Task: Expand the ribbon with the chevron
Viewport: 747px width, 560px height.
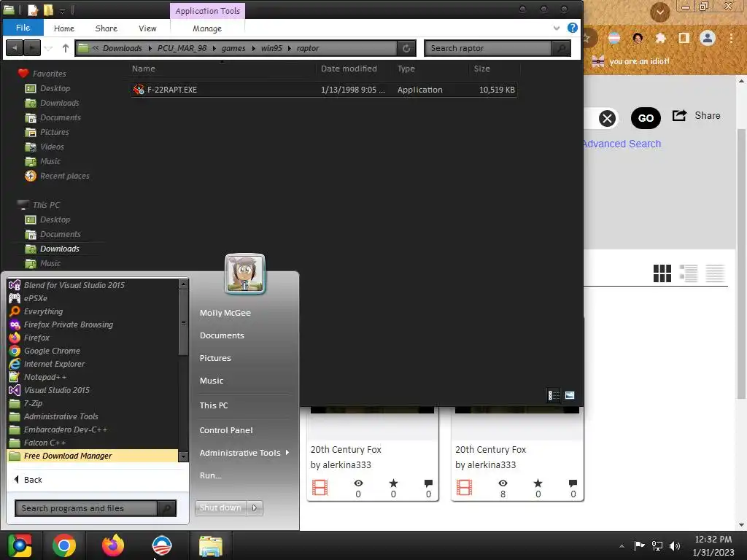Action: pos(556,28)
